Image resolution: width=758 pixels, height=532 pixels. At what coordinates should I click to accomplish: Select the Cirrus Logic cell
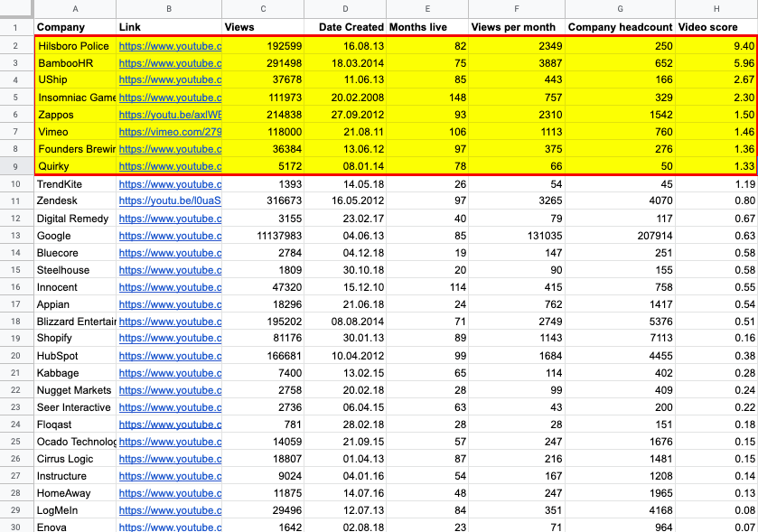tap(75, 459)
